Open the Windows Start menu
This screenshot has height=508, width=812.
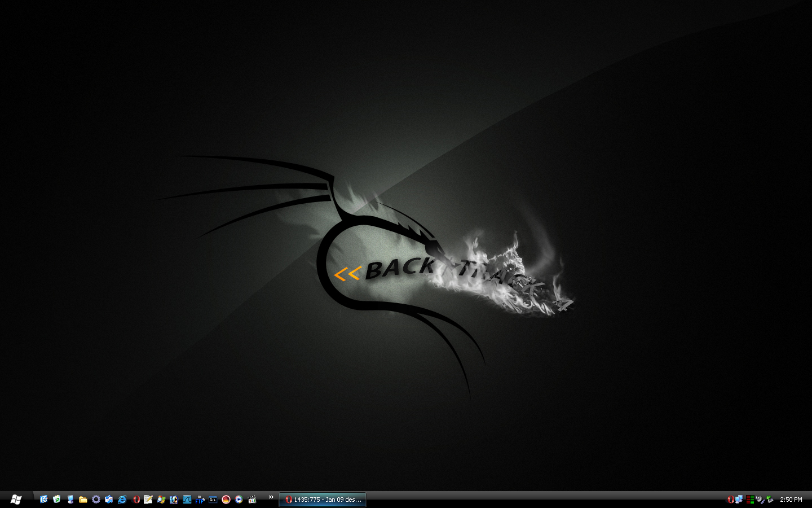[x=16, y=500]
